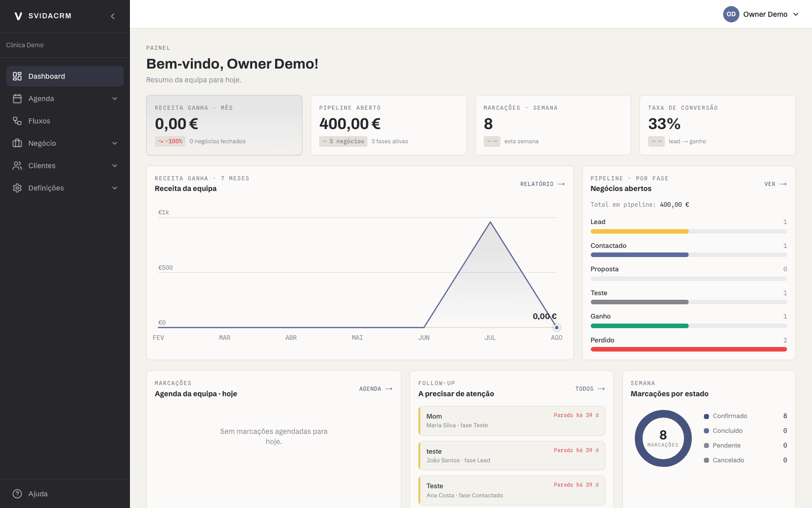This screenshot has height=508, width=812.
Task: Open the João Santos teste follow-up card
Action: click(x=512, y=456)
